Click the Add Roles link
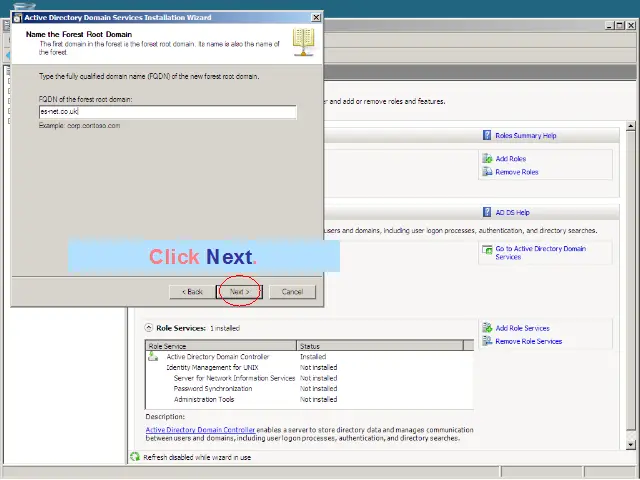The height and width of the screenshot is (480, 640). [511, 159]
